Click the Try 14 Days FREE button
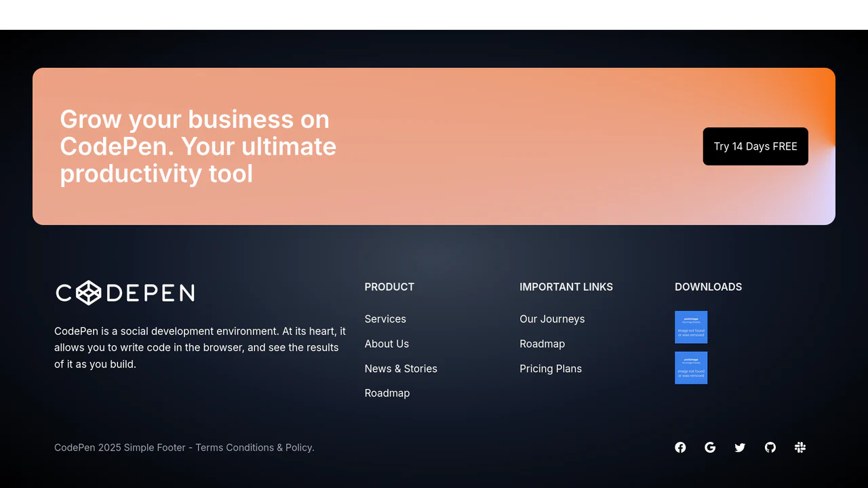 (x=755, y=146)
